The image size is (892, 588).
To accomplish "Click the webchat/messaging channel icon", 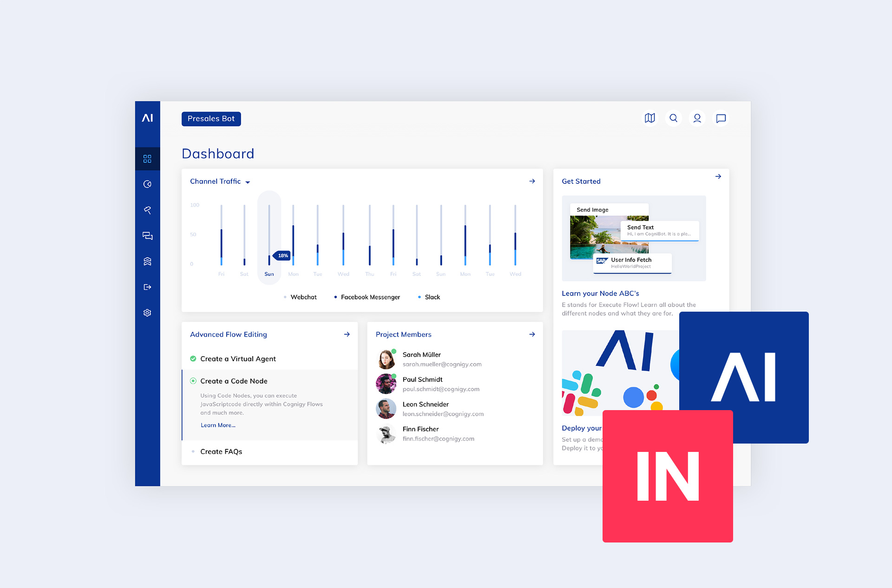I will pyautogui.click(x=148, y=236).
